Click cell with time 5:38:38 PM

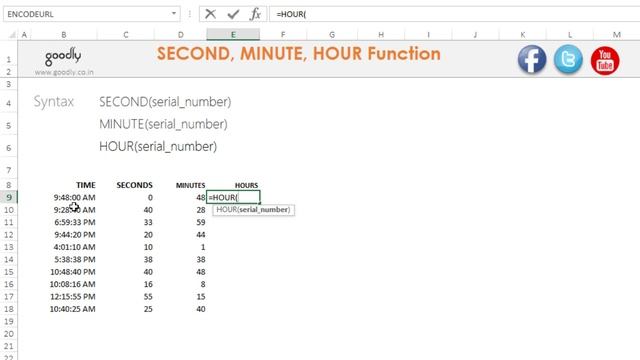coord(64,260)
